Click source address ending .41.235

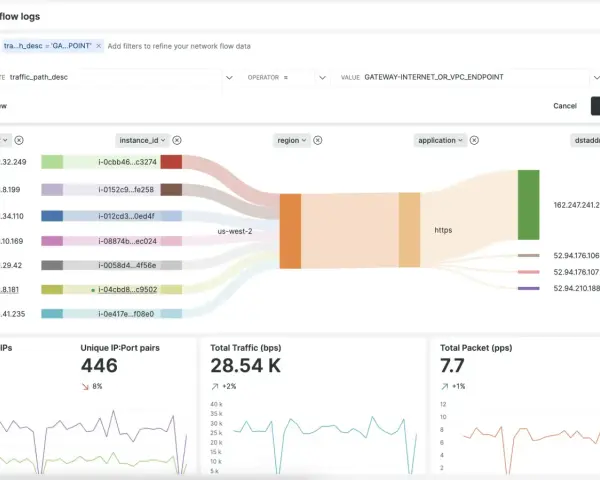[13, 314]
